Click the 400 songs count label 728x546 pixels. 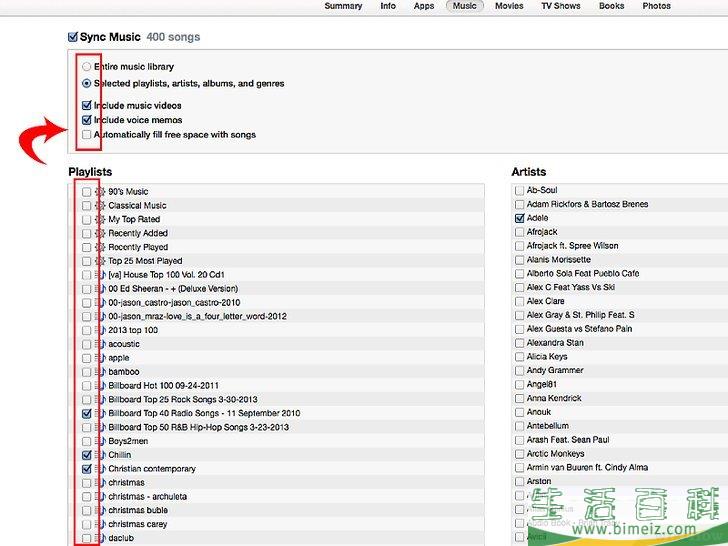(173, 37)
